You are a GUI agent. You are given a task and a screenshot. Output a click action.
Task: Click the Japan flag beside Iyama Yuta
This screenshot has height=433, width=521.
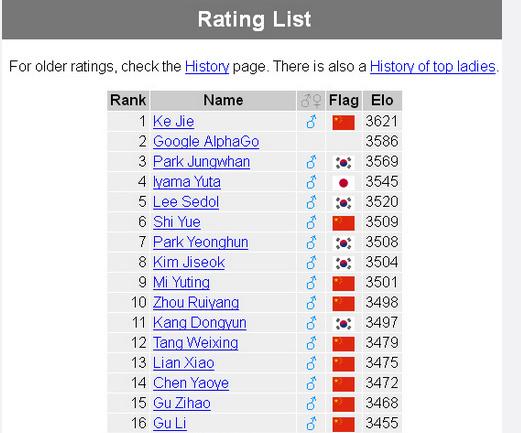(343, 183)
